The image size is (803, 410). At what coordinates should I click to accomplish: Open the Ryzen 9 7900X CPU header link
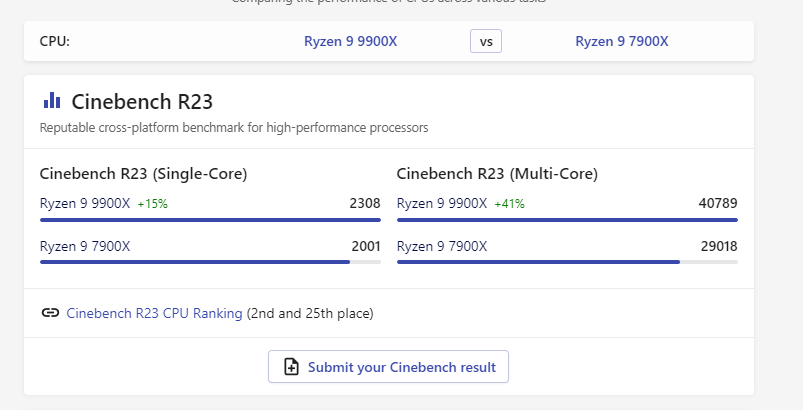pos(622,41)
